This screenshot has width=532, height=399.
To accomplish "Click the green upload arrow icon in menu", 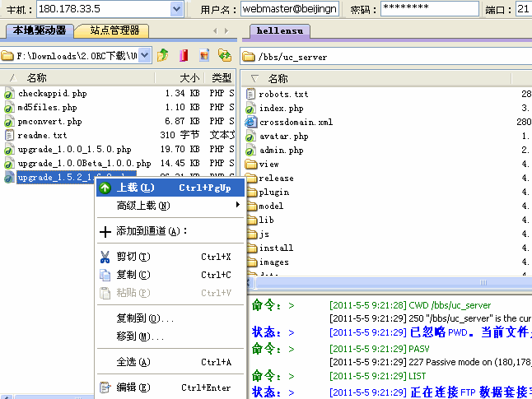I will (x=105, y=188).
